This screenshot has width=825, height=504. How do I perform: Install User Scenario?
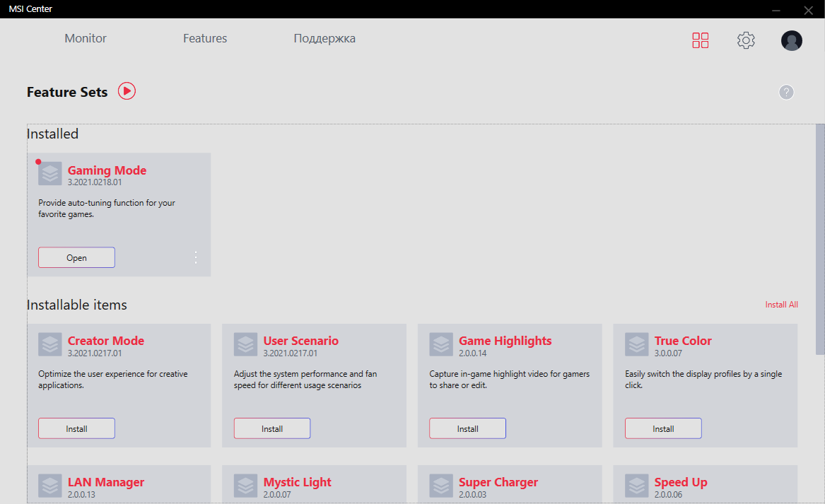click(272, 428)
